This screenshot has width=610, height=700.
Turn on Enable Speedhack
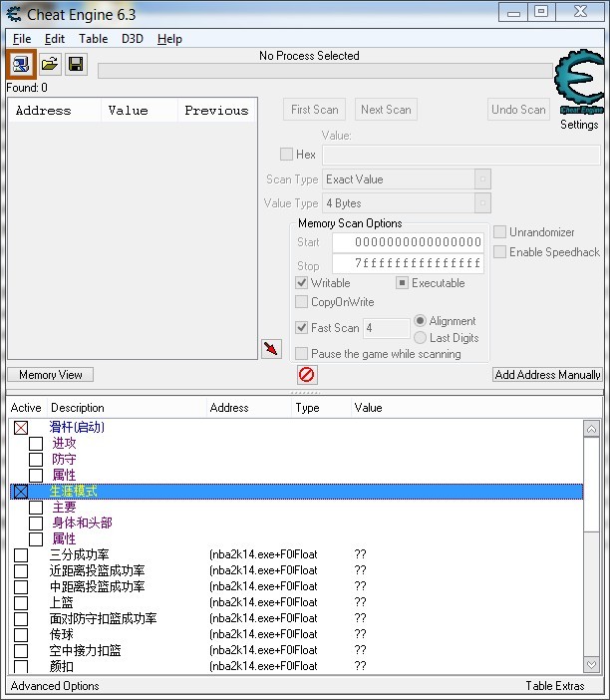point(499,252)
